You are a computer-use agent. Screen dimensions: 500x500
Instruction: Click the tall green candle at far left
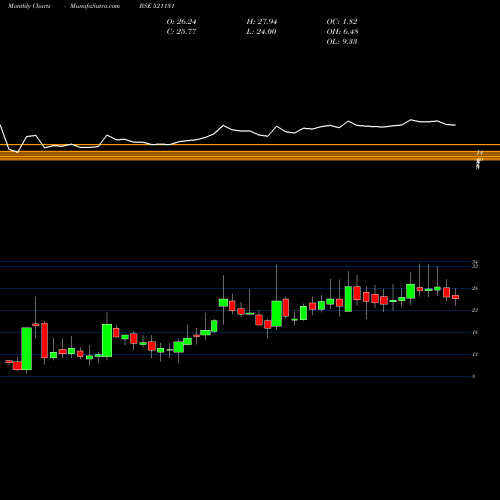pyautogui.click(x=27, y=349)
